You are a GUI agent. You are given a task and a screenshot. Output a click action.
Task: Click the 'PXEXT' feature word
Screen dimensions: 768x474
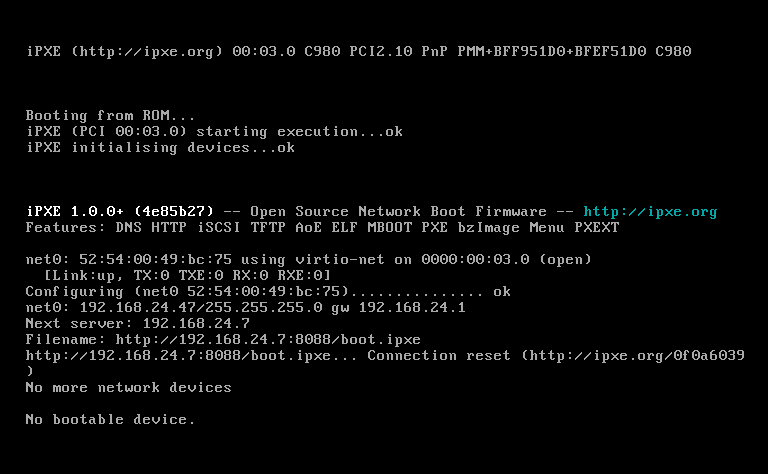click(597, 228)
